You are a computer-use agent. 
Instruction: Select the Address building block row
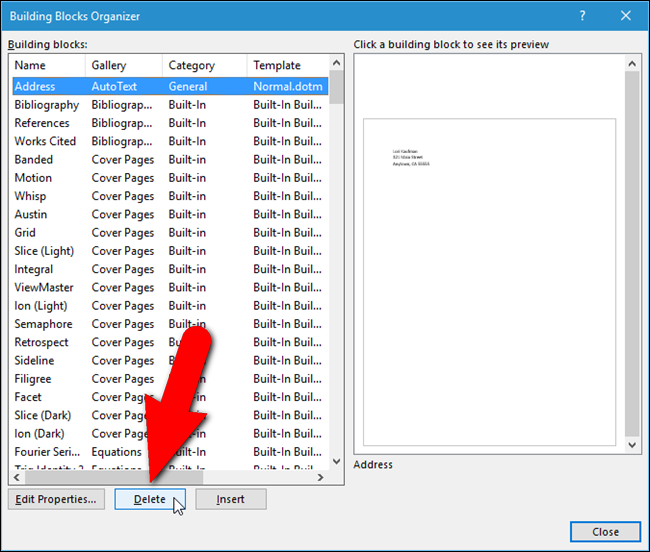click(170, 86)
